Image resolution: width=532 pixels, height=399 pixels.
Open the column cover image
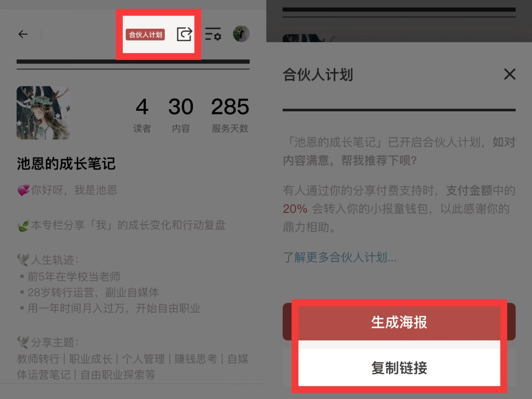click(x=43, y=113)
